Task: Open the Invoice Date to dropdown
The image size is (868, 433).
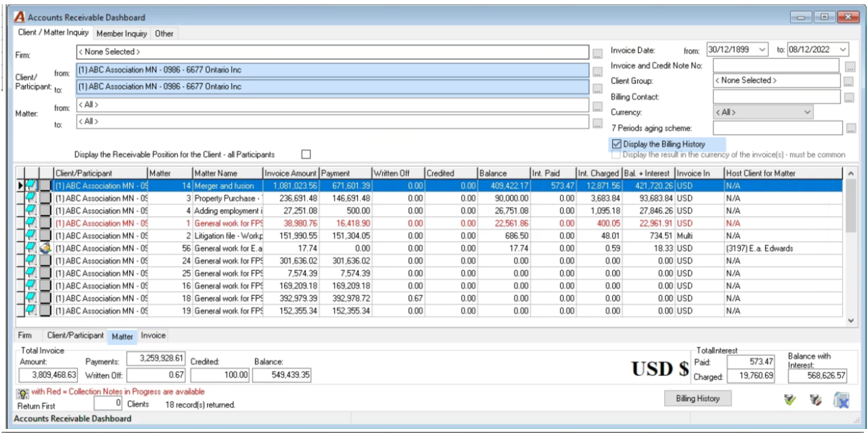Action: coord(843,50)
